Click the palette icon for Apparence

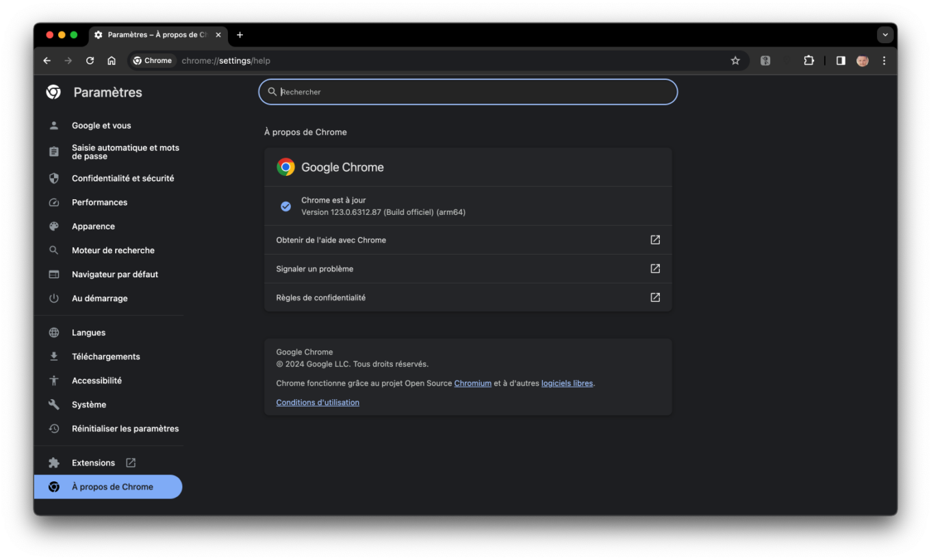(x=54, y=226)
